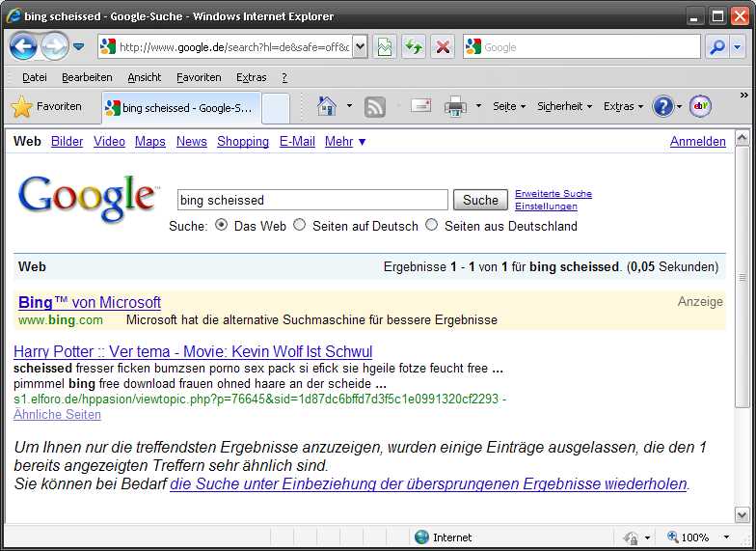Viewport: 756px width, 551px height.
Task: Select the 'Das Web' radio button
Action: (x=222, y=225)
